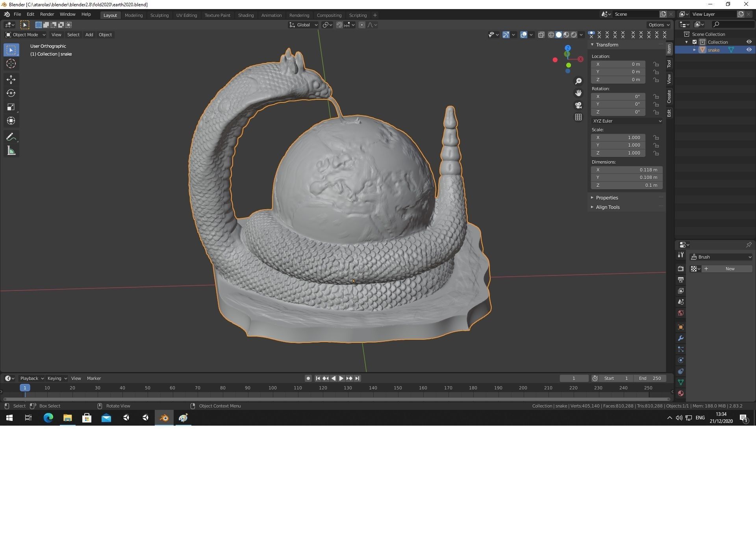
Task: Toggle the Show Gizmo button
Action: point(506,35)
